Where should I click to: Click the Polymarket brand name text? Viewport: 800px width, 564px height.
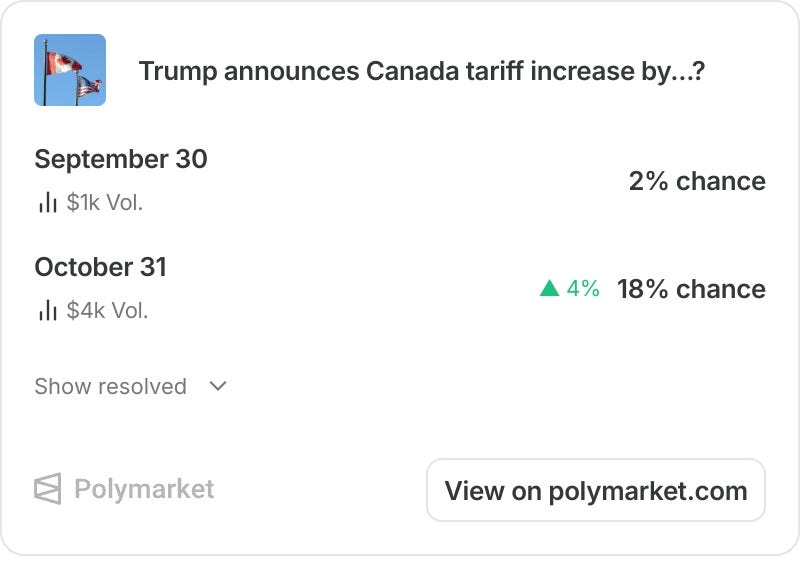(144, 489)
